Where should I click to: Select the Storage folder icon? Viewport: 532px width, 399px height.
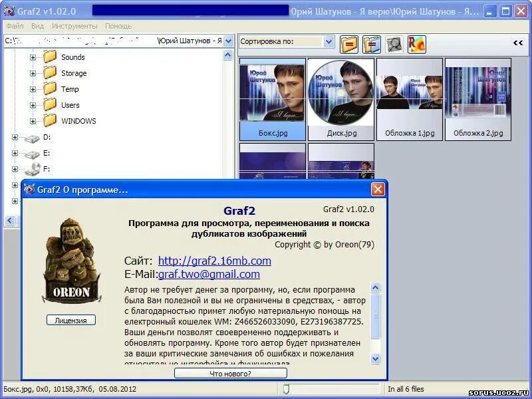(x=50, y=72)
